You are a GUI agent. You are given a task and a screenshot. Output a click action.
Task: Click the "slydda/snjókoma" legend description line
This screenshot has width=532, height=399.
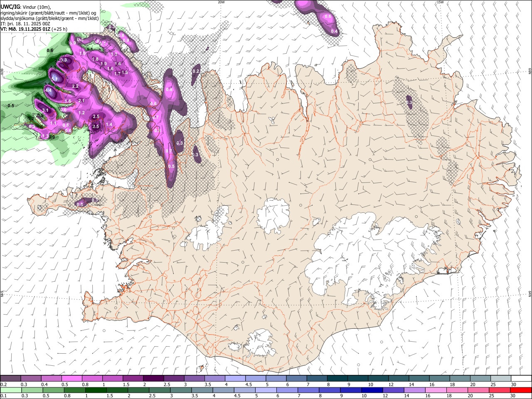49,18
